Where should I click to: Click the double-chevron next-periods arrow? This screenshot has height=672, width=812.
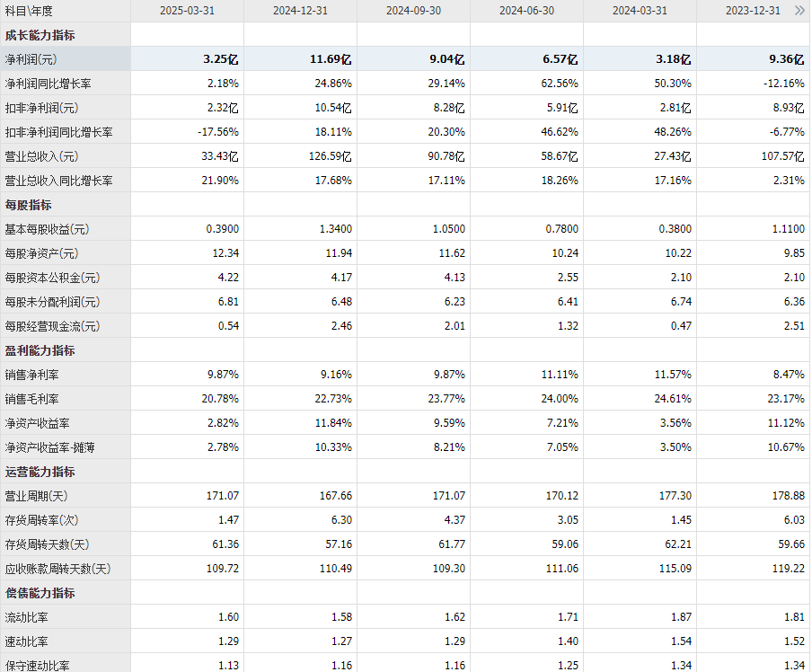tap(799, 11)
